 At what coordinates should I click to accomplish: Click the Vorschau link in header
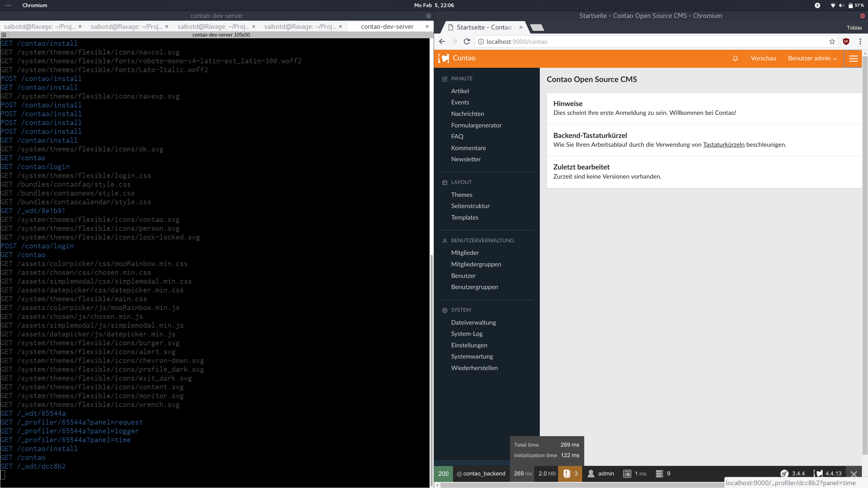[763, 58]
